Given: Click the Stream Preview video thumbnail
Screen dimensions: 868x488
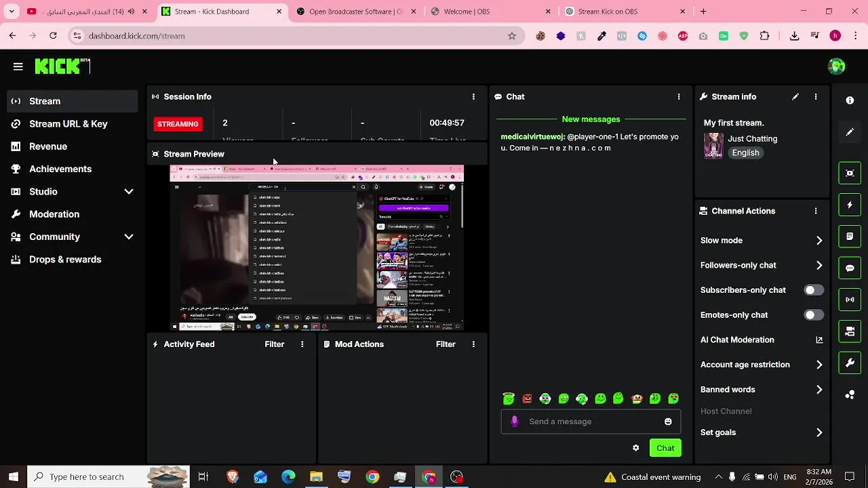Looking at the screenshot, I should click(x=317, y=248).
